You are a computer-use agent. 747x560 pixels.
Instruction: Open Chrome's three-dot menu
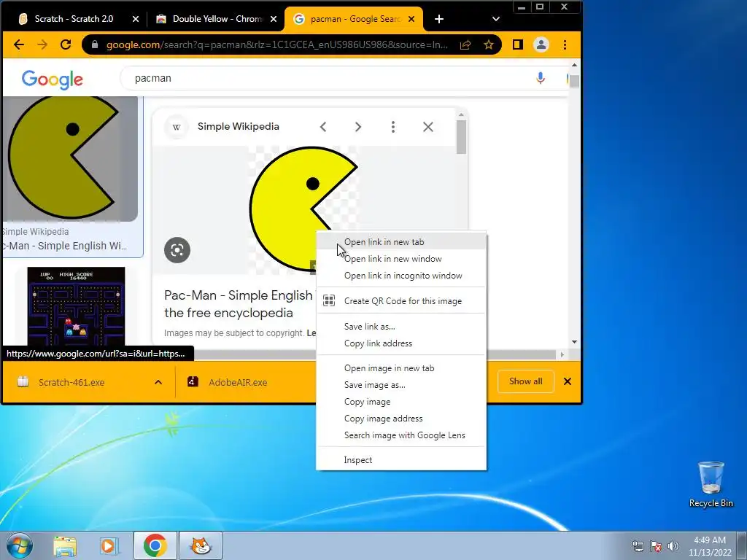(565, 44)
